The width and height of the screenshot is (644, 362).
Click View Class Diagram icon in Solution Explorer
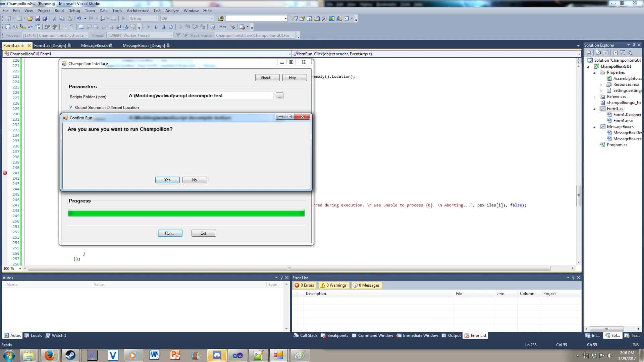point(630,53)
